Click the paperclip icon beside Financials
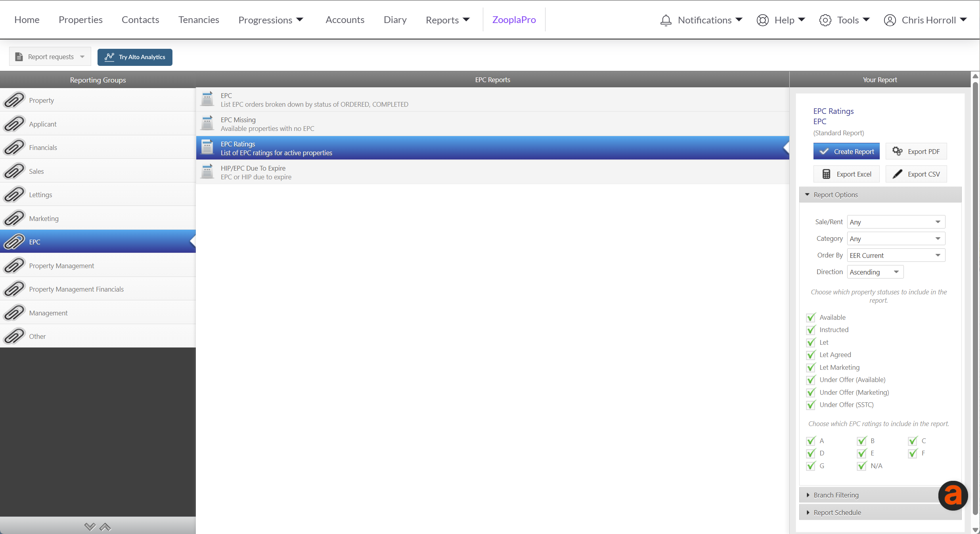 pyautogui.click(x=14, y=147)
